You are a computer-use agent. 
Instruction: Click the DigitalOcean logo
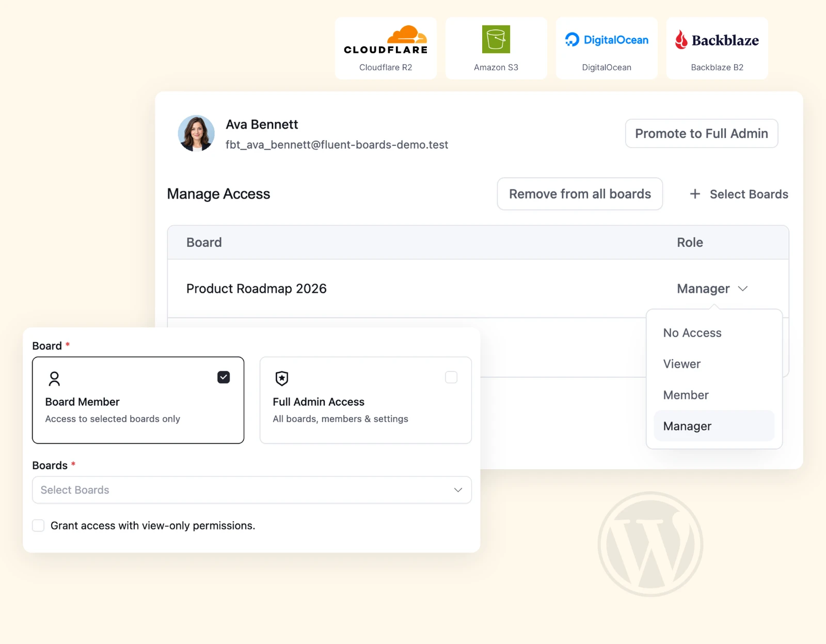click(x=607, y=40)
